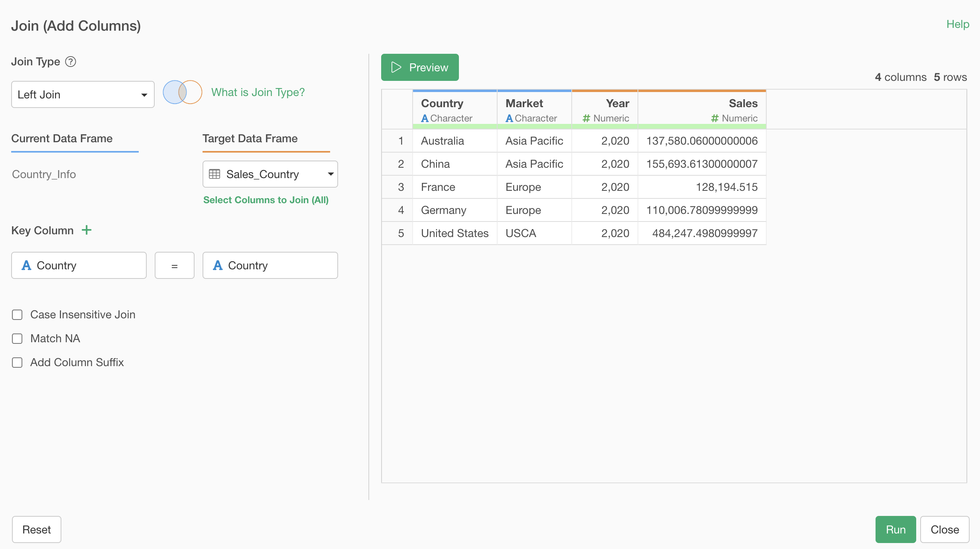
Task: Click the Venn diagram join type icon
Action: 182,92
